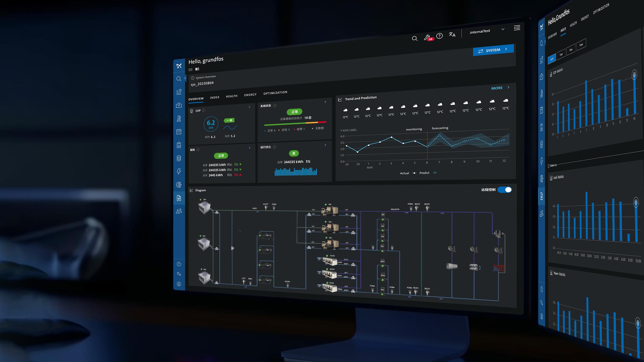
Task: Toggle the 无数据 legend item
Action: tap(318, 128)
